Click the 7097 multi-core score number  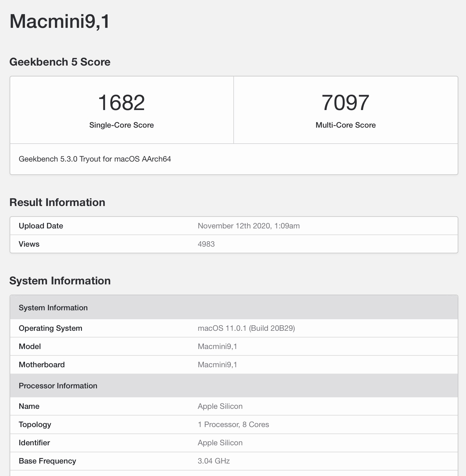[345, 103]
